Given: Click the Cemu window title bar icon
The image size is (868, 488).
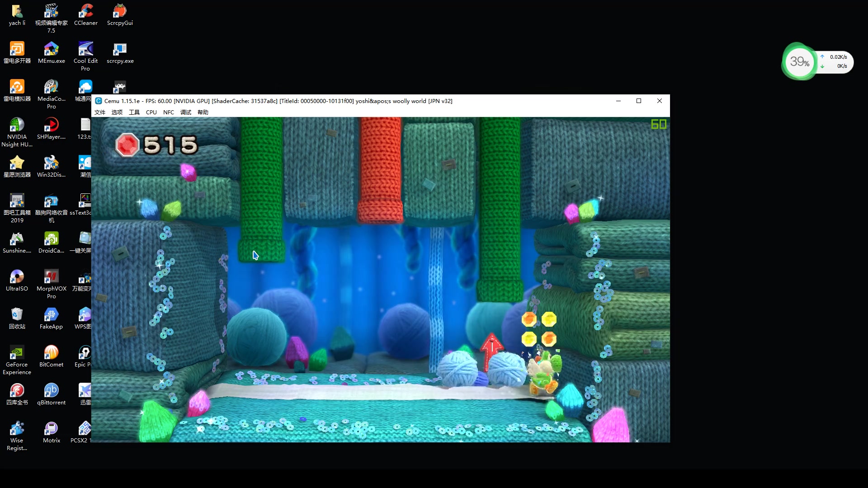Looking at the screenshot, I should coord(99,101).
